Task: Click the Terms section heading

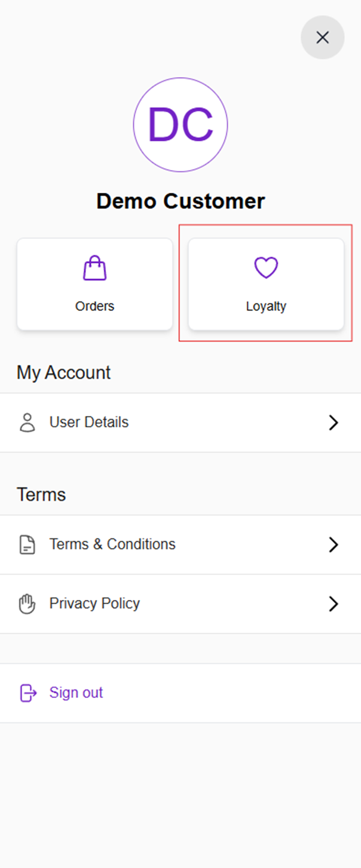Action: (x=41, y=494)
